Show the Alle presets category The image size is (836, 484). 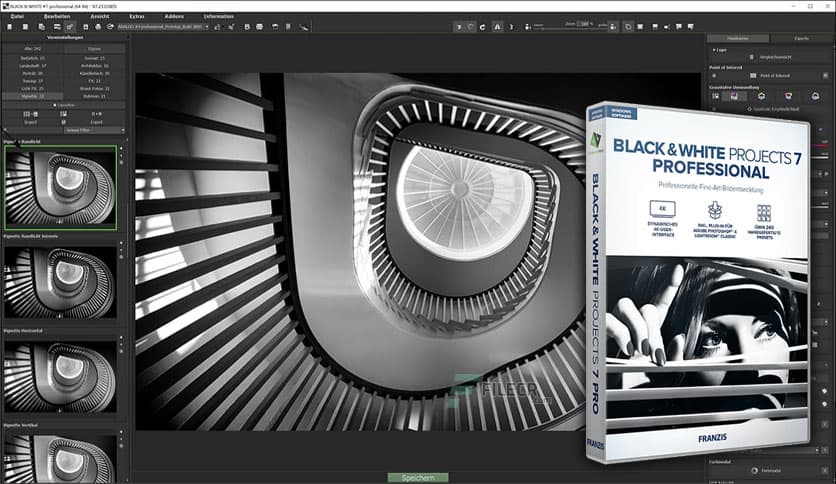pos(33,49)
